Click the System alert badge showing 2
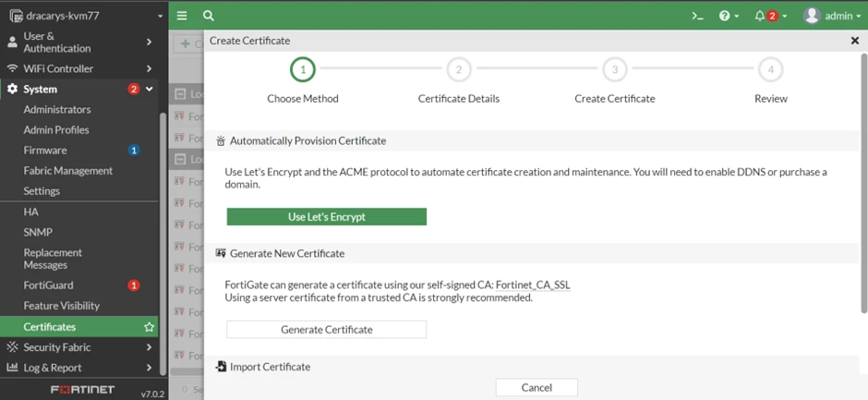The image size is (868, 400). (x=133, y=90)
